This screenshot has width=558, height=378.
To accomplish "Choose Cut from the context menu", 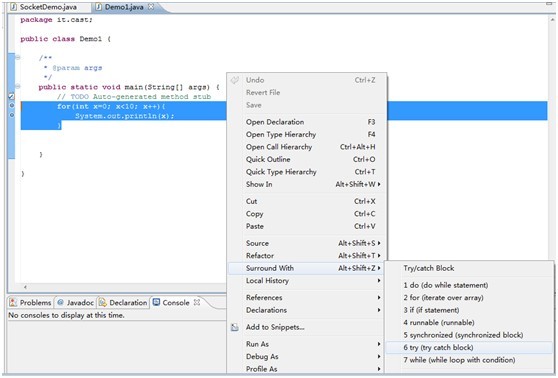I will (307, 201).
